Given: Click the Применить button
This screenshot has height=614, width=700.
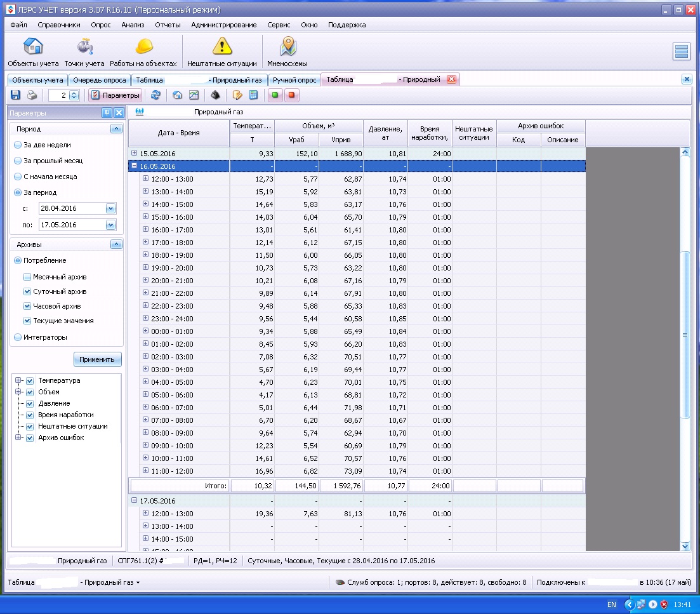Looking at the screenshot, I should point(97,359).
